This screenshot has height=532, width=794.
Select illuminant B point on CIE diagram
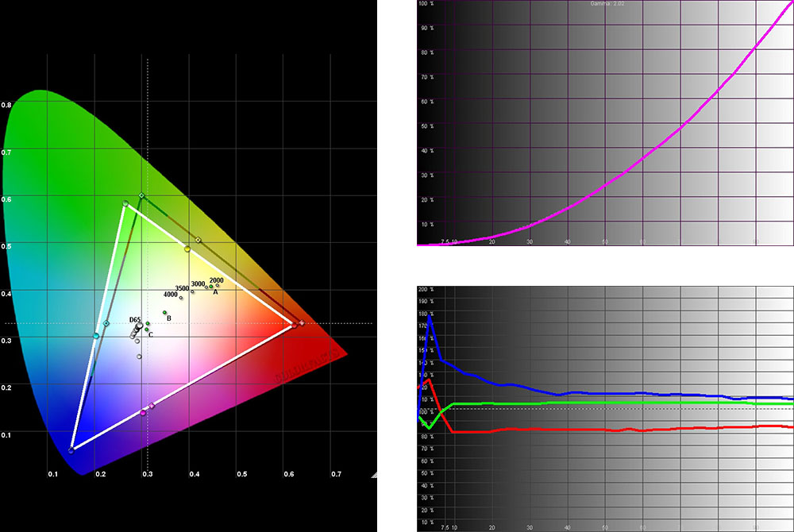[x=165, y=313]
